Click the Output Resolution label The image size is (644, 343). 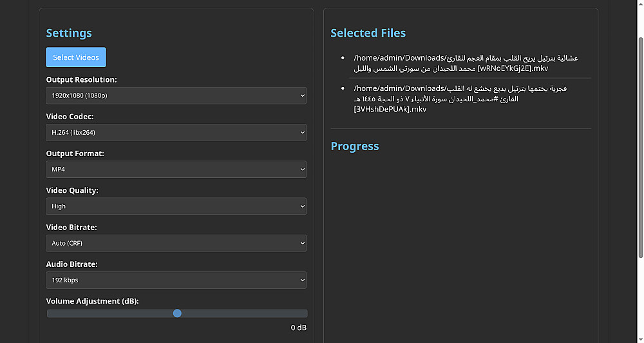coord(81,80)
